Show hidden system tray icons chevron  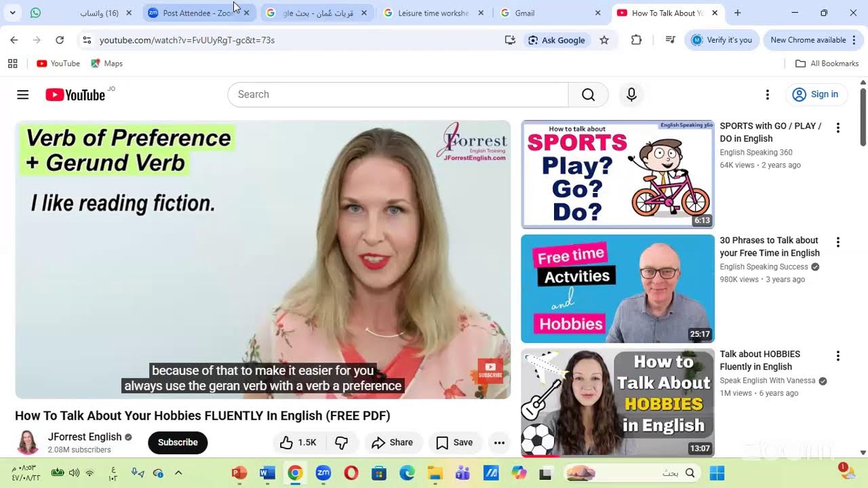tap(178, 473)
